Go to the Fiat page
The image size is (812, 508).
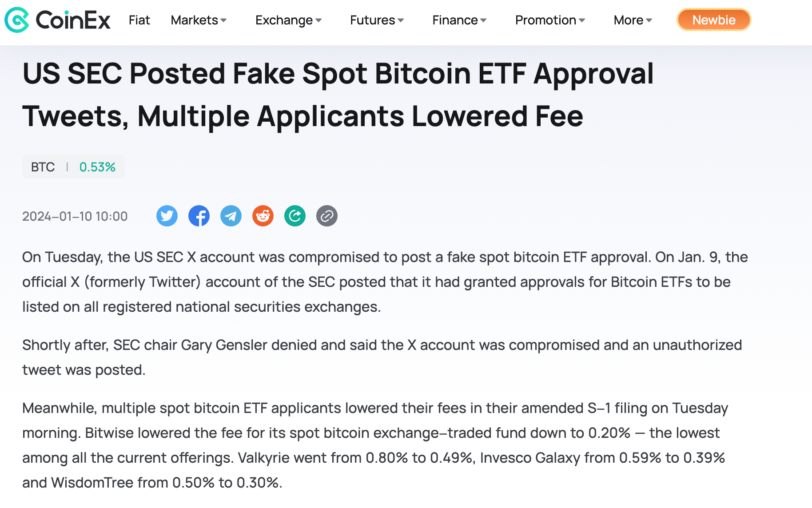point(139,20)
